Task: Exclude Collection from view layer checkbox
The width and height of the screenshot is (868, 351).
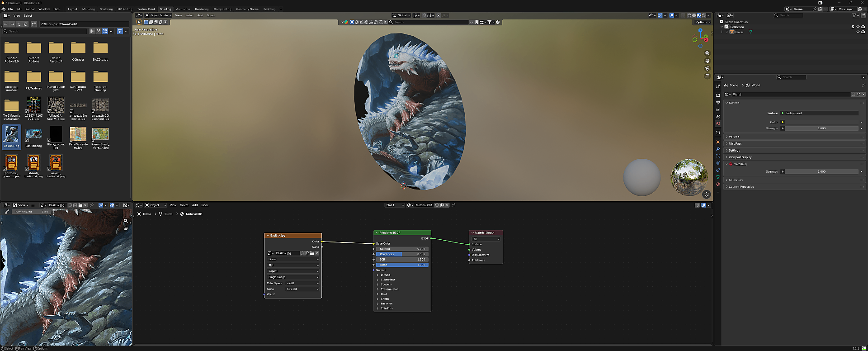Action: (853, 27)
